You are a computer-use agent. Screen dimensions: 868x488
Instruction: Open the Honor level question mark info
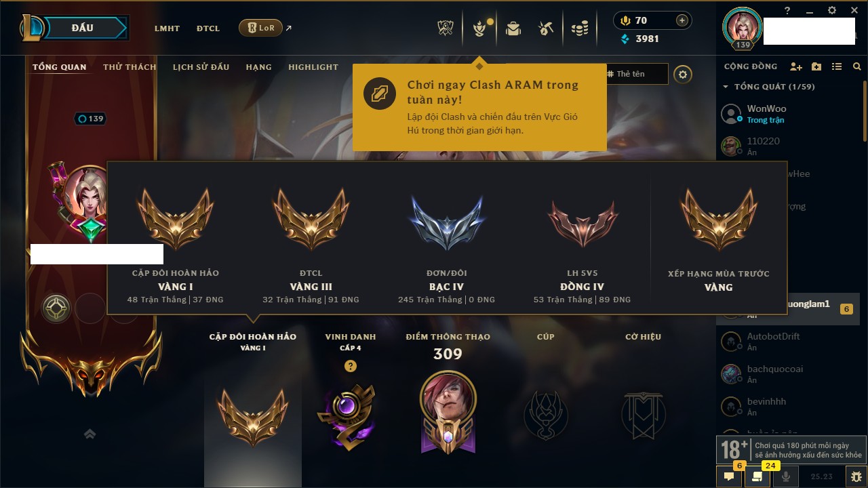(350, 366)
